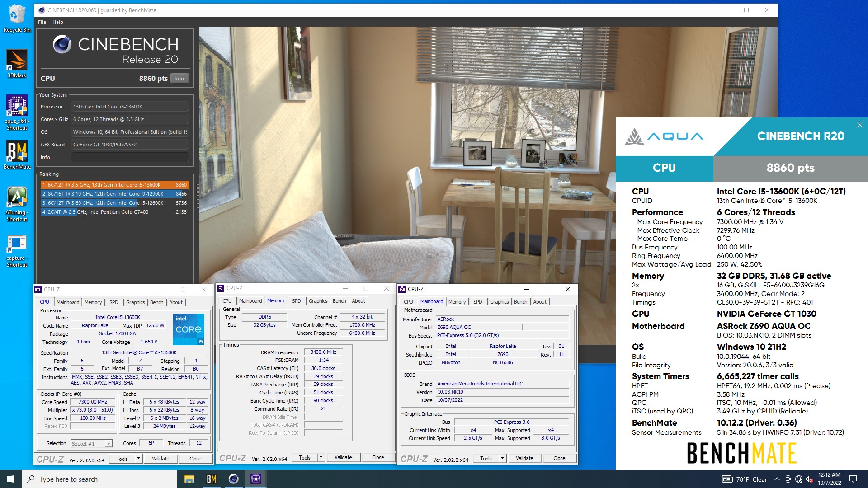Expand Tools dropdown arrow in left CPU-Z
This screenshot has width=868, height=488.
tap(138, 459)
